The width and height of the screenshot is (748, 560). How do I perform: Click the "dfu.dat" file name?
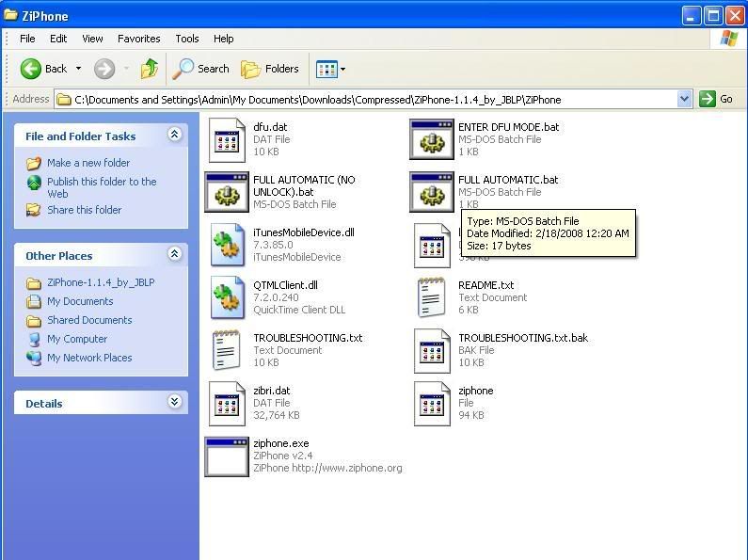tap(270, 127)
